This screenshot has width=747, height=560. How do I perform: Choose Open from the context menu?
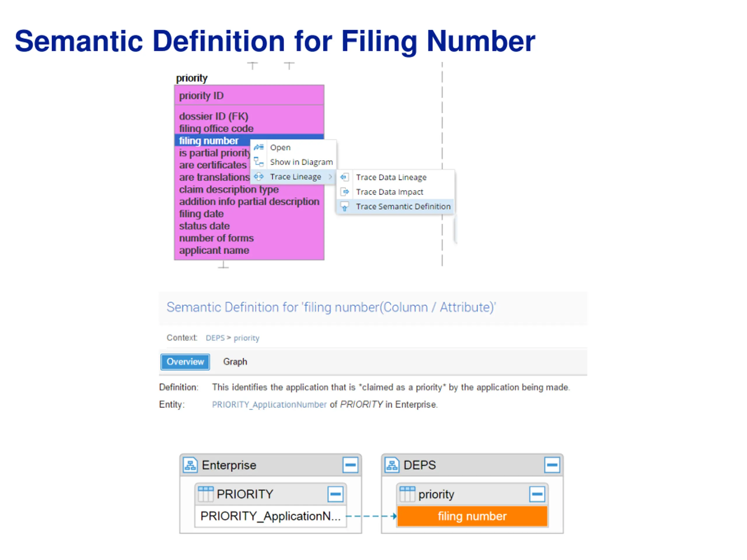[293, 148]
